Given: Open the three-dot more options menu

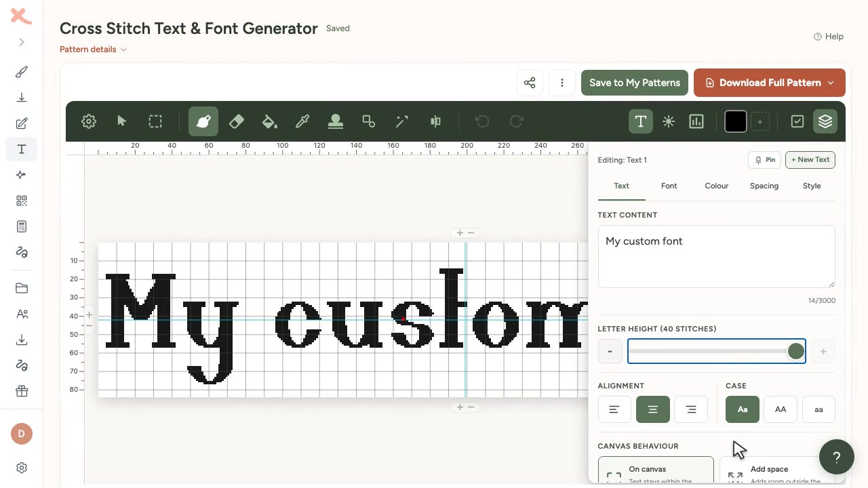Looking at the screenshot, I should click(x=562, y=83).
